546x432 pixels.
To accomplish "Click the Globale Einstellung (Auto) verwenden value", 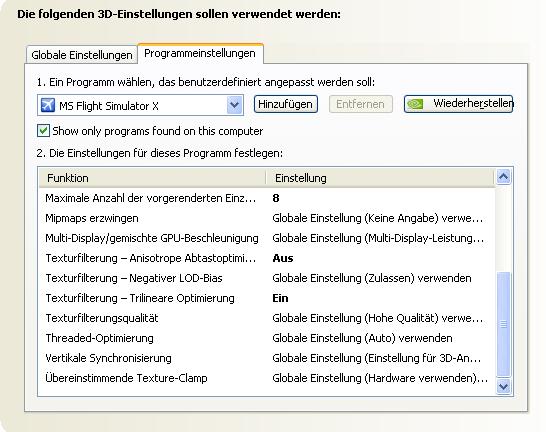I will click(x=362, y=338).
